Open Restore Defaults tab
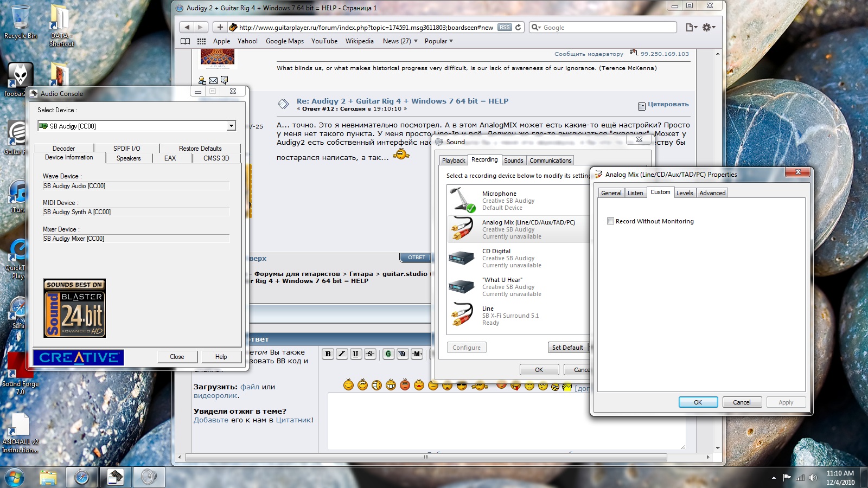Viewport: 868px width, 488px height. 200,148
